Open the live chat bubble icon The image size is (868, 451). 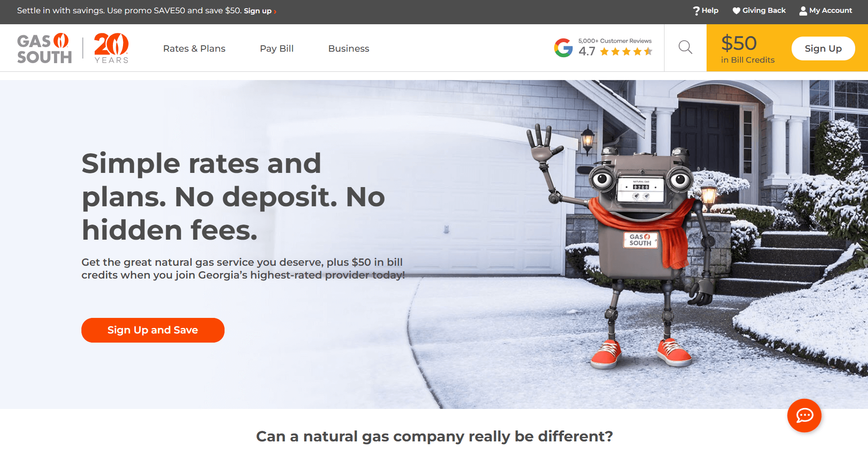click(x=804, y=415)
